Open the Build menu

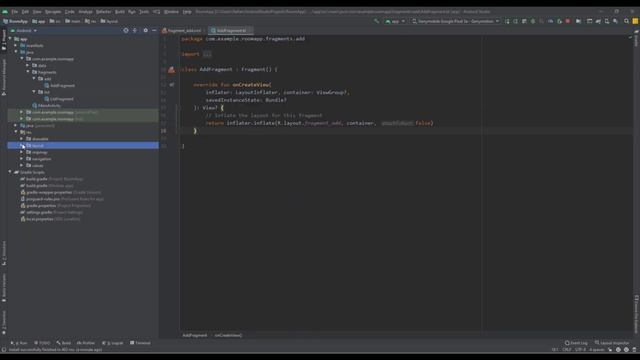(x=120, y=12)
